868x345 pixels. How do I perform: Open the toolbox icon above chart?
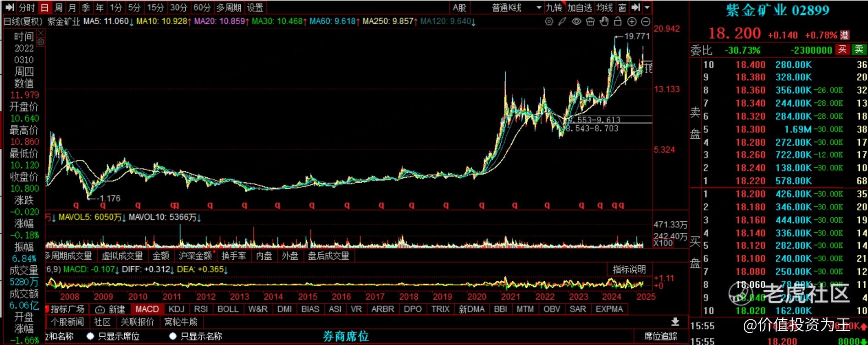click(590, 21)
